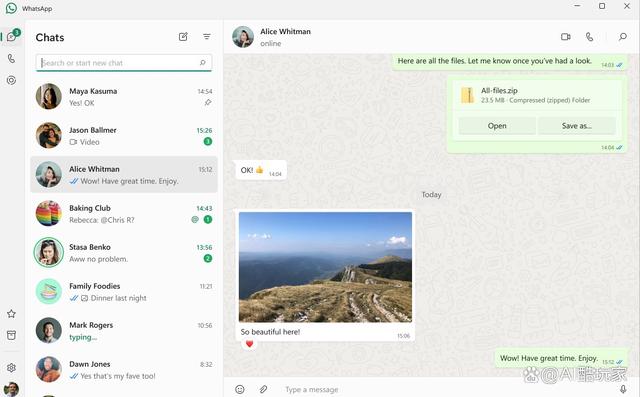This screenshot has height=397, width=640.
Task: Click the WhatsApp logo in title bar
Action: pyautogui.click(x=11, y=8)
